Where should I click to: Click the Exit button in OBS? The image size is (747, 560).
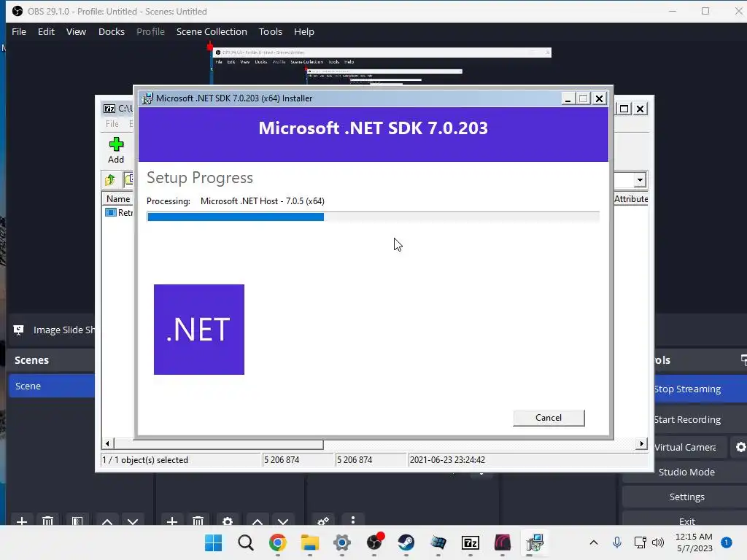tap(686, 521)
